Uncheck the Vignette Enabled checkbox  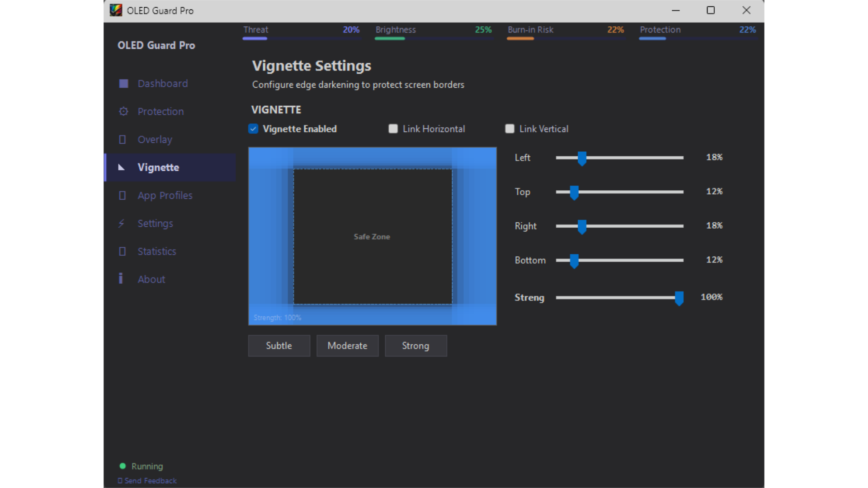[x=253, y=129]
